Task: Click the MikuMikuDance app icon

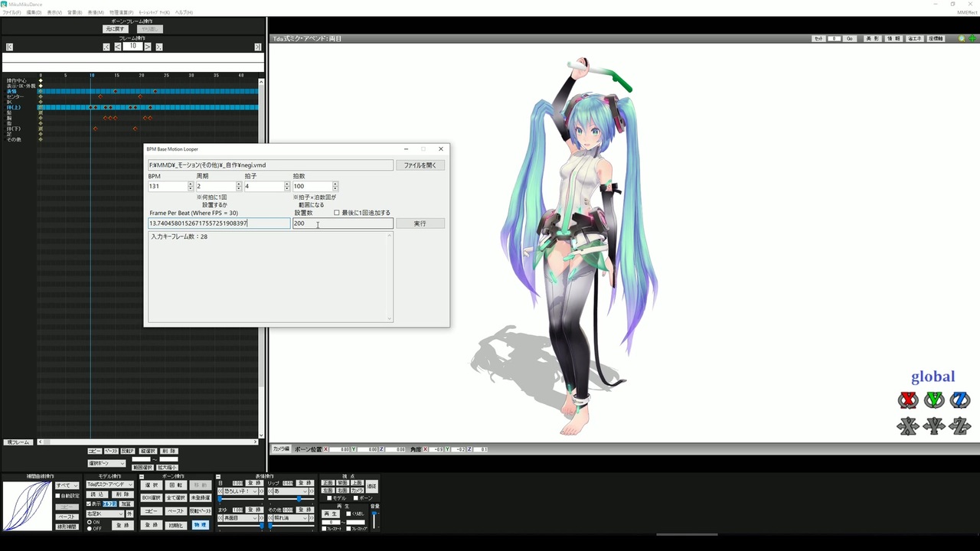Action: (4, 4)
